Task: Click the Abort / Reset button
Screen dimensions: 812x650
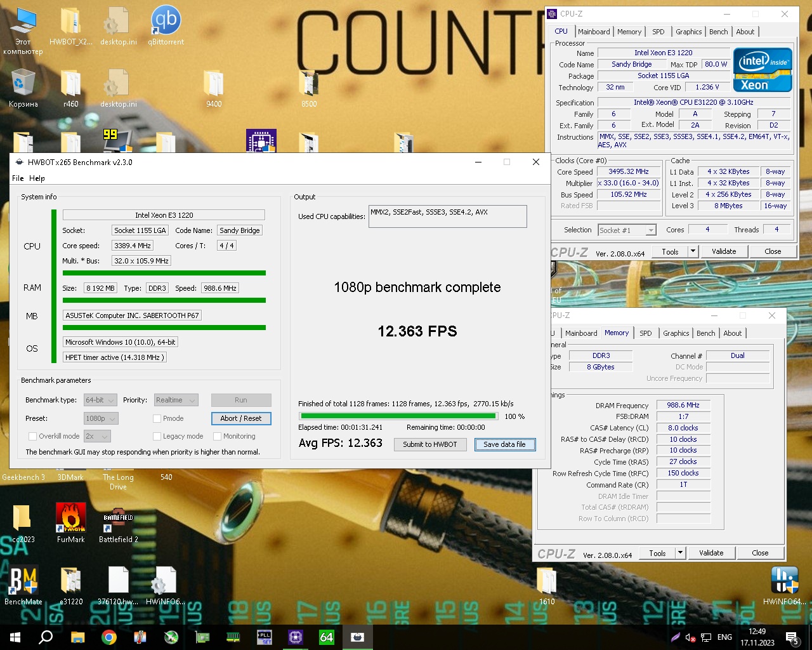Action: pyautogui.click(x=241, y=418)
